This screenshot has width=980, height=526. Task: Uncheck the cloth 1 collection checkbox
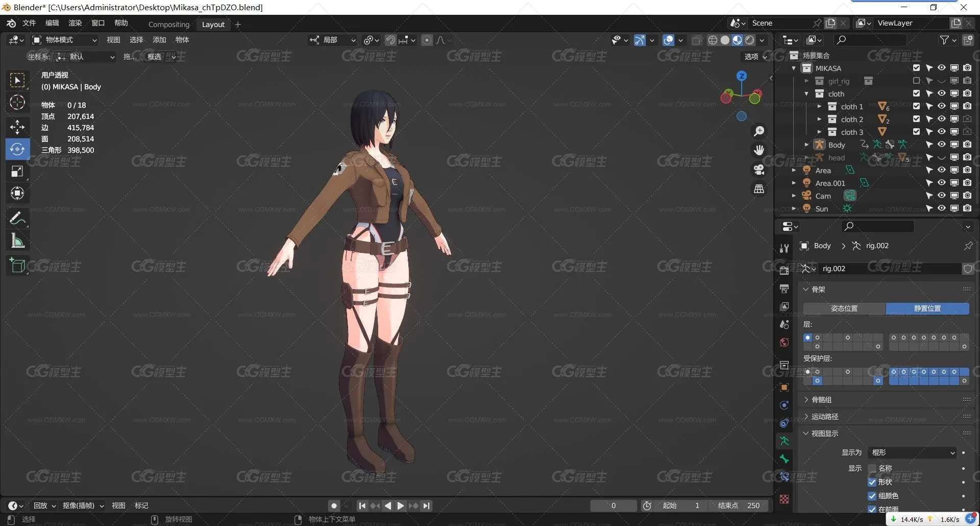(916, 106)
